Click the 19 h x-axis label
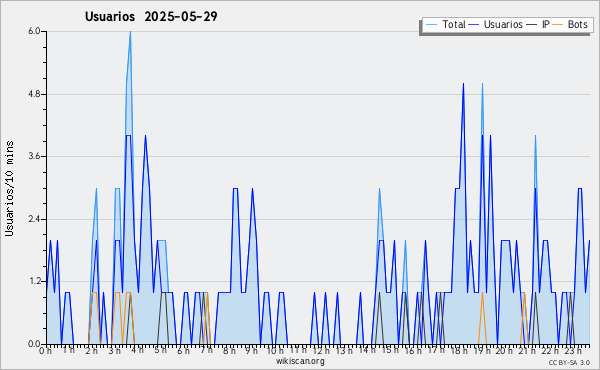The width and height of the screenshot is (600, 370). (482, 350)
